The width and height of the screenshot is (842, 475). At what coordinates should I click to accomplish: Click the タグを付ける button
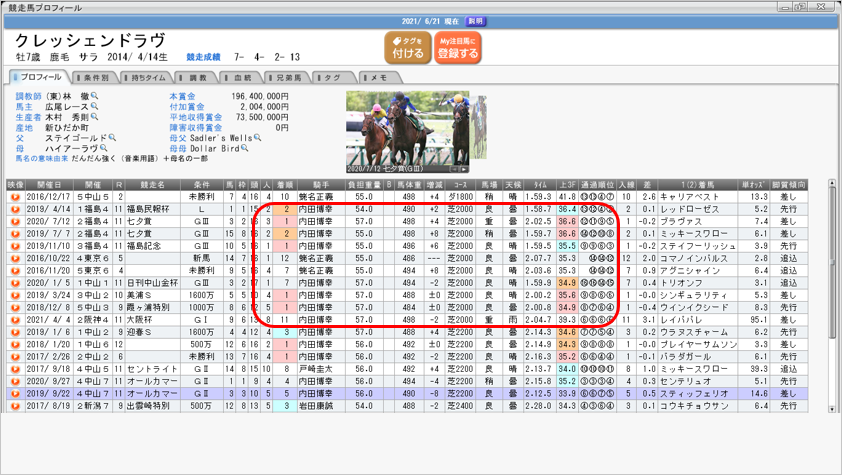coord(407,48)
